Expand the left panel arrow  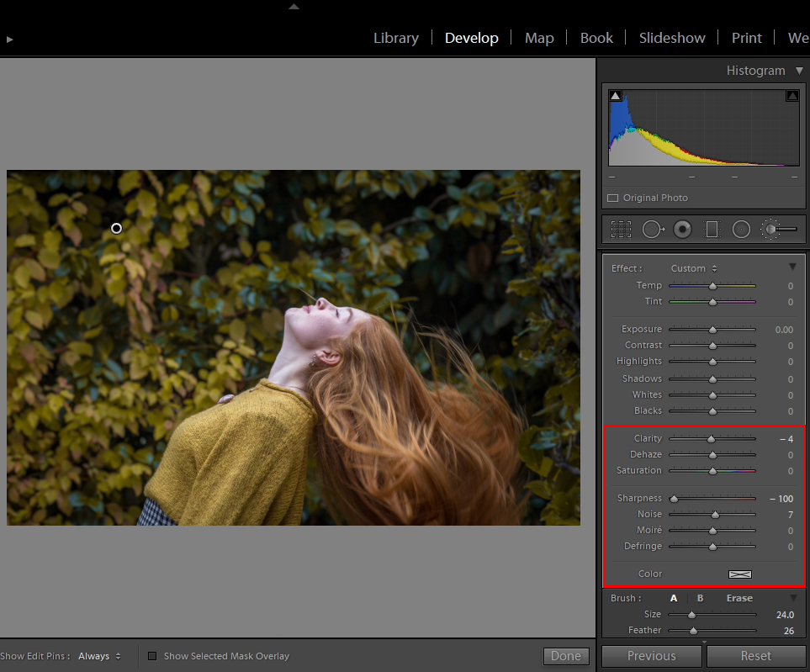9,40
